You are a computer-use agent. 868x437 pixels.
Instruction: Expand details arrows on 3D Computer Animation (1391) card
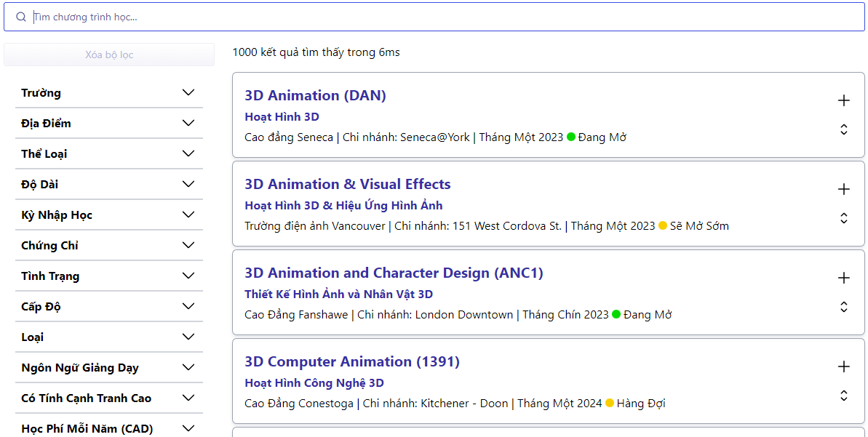844,395
